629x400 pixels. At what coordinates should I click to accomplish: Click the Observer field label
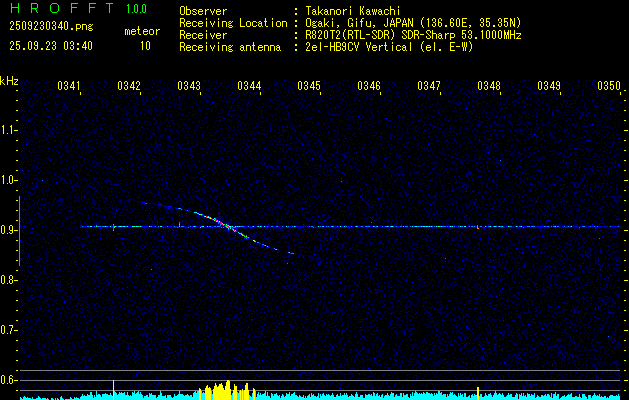[x=203, y=12]
